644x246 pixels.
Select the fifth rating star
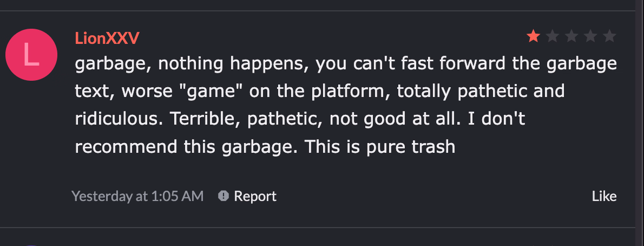tap(609, 36)
